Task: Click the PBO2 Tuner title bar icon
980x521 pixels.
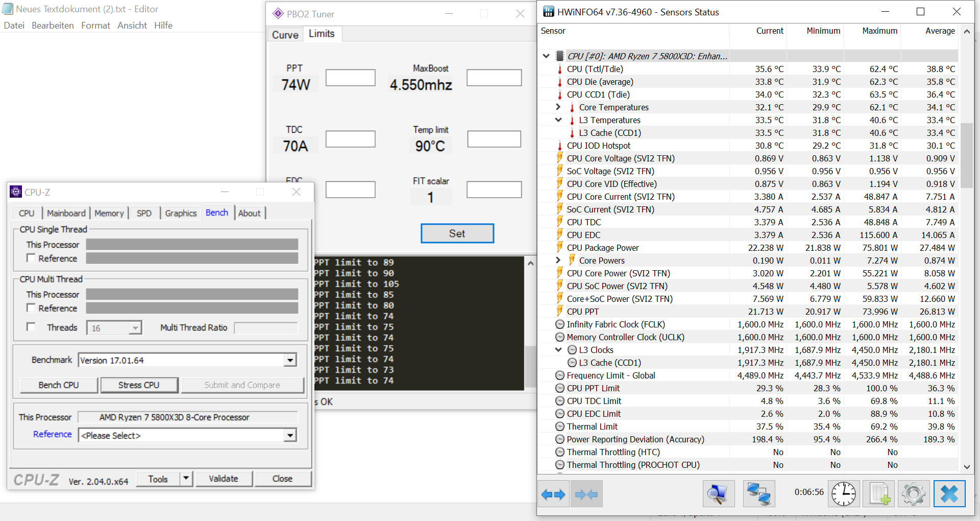Action: (278, 14)
